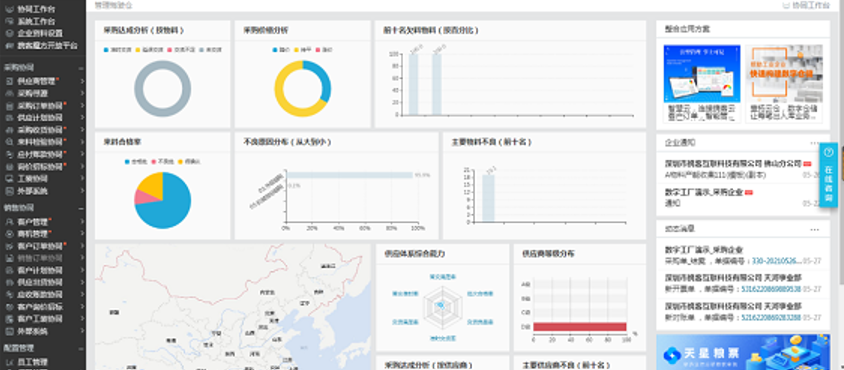Open 企业资料设置 settings icon
The height and width of the screenshot is (370, 844).
pos(9,33)
